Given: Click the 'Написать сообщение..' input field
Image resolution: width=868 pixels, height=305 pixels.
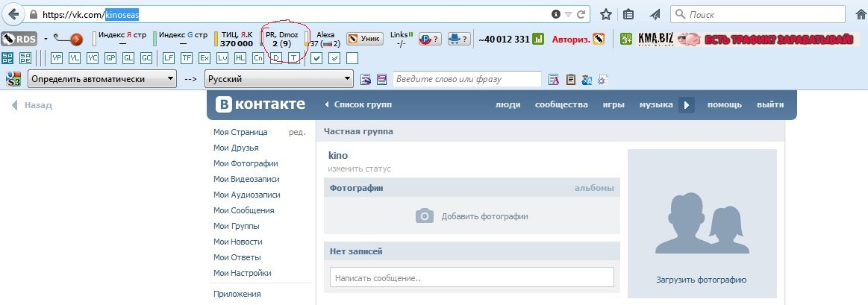Looking at the screenshot, I should click(x=471, y=278).
